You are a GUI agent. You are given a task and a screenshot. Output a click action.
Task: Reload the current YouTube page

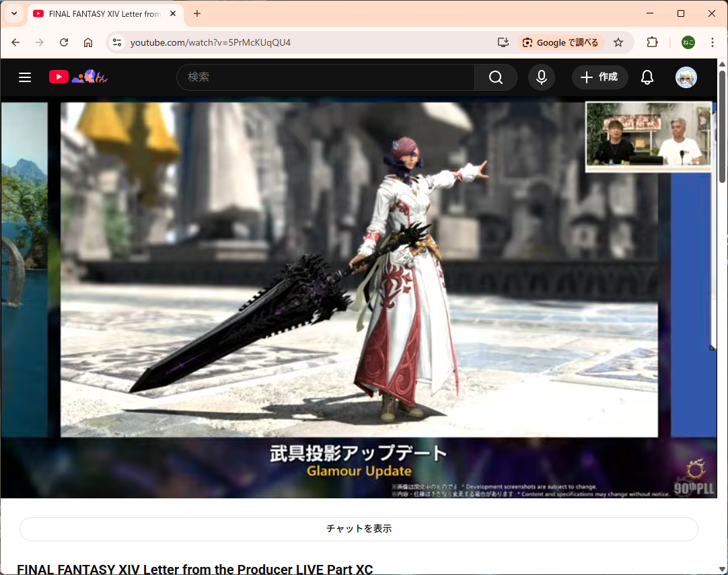click(64, 42)
